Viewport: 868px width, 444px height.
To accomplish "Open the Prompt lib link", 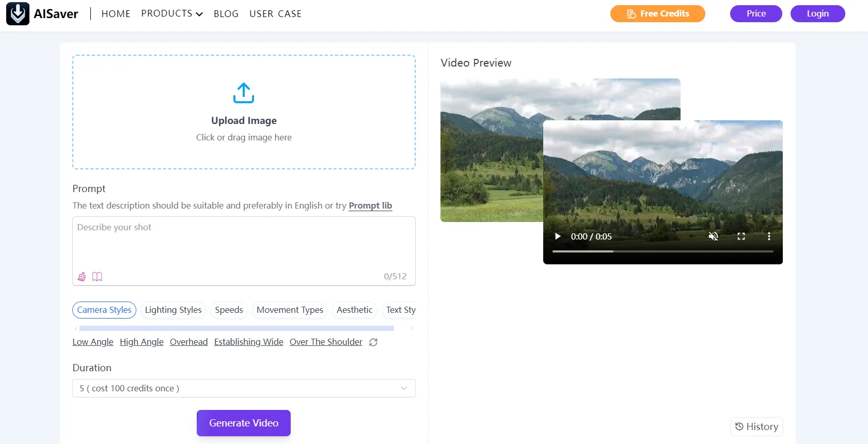I will (x=370, y=205).
